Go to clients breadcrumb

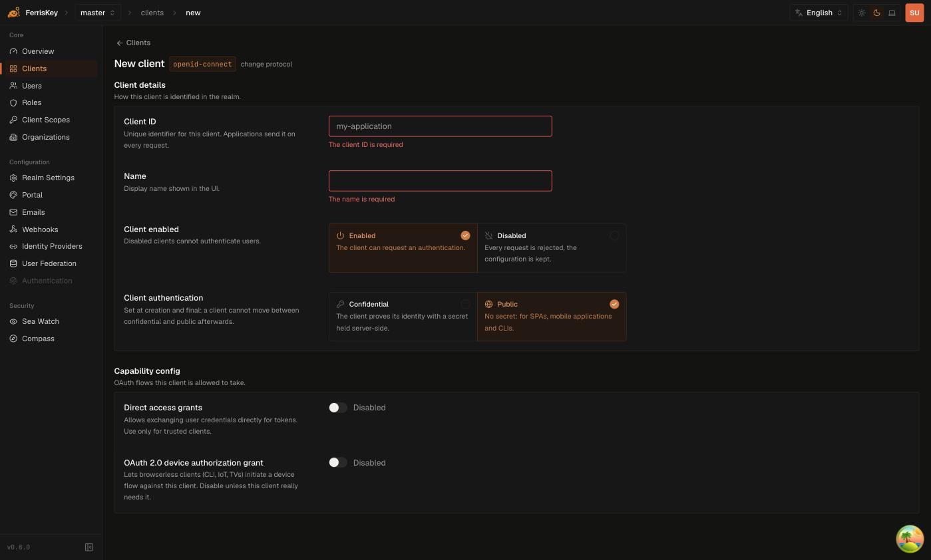pos(152,13)
